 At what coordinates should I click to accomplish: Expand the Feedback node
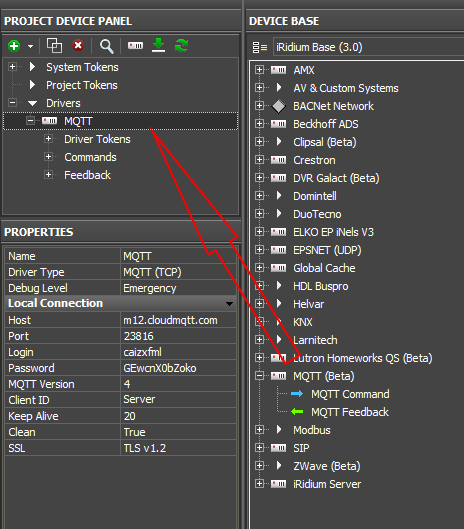pyautogui.click(x=49, y=174)
